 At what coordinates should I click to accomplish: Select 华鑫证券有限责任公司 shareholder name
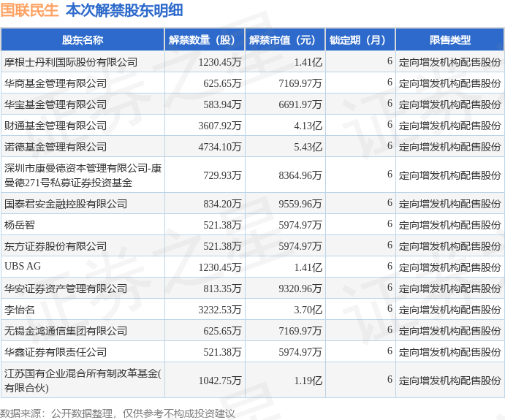coord(56,352)
